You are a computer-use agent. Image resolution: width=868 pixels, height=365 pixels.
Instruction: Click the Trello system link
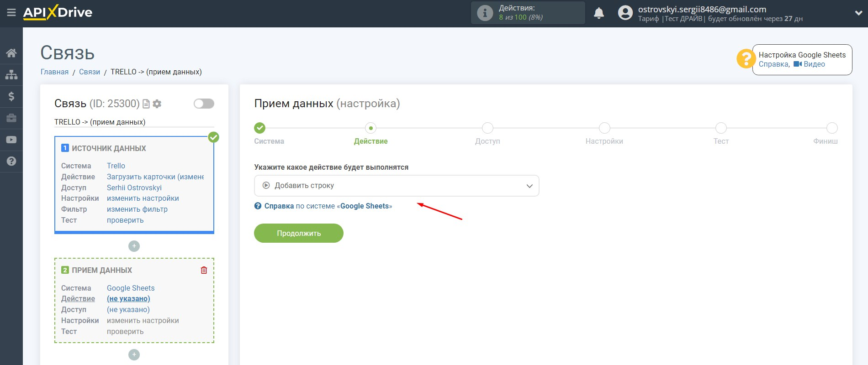pos(116,166)
